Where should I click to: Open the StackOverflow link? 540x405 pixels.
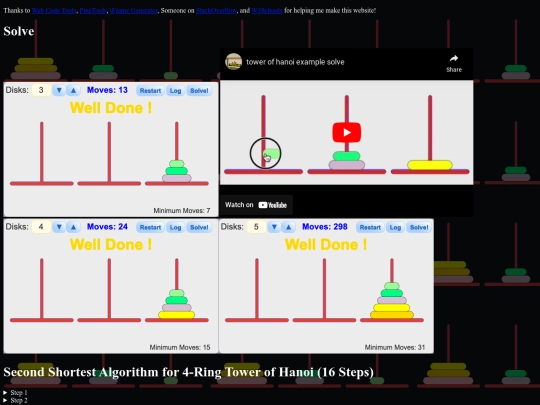217,11
